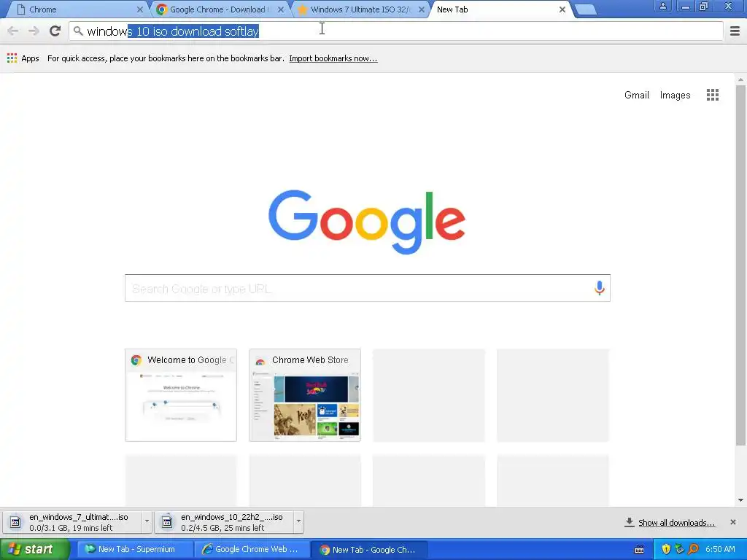This screenshot has height=560, width=747.
Task: Open Chrome Web Store thumbnail
Action: 305,395
